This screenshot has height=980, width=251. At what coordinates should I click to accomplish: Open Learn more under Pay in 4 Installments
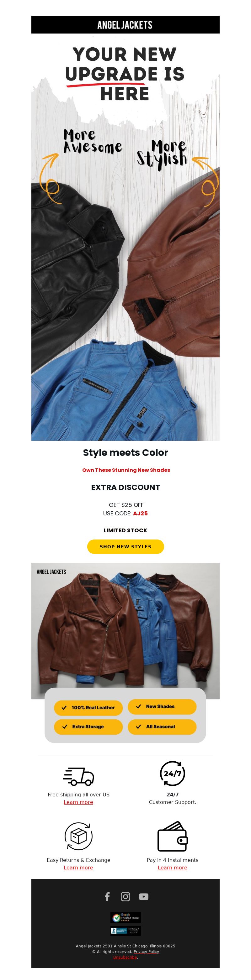tap(173, 868)
